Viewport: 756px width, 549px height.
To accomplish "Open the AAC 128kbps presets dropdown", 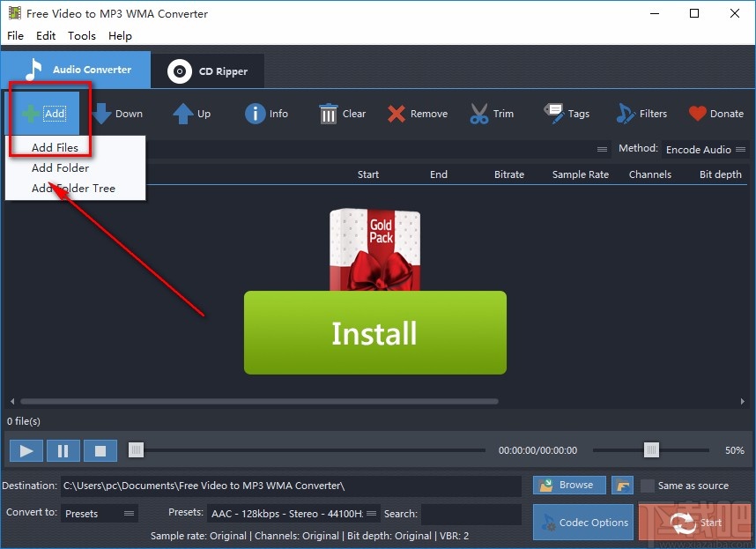I will pyautogui.click(x=293, y=514).
